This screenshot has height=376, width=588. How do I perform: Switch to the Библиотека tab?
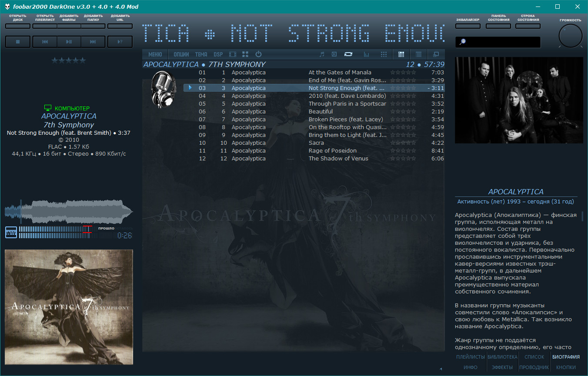coord(503,357)
